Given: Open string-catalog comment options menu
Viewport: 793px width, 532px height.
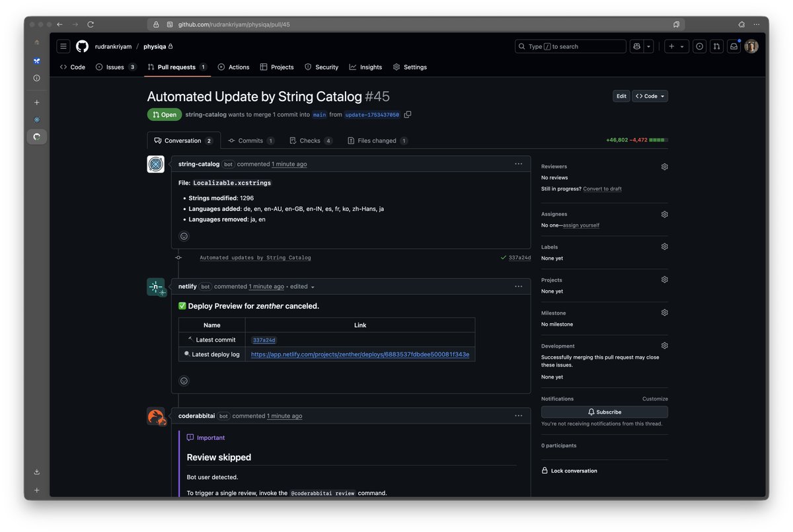Looking at the screenshot, I should click(x=519, y=164).
